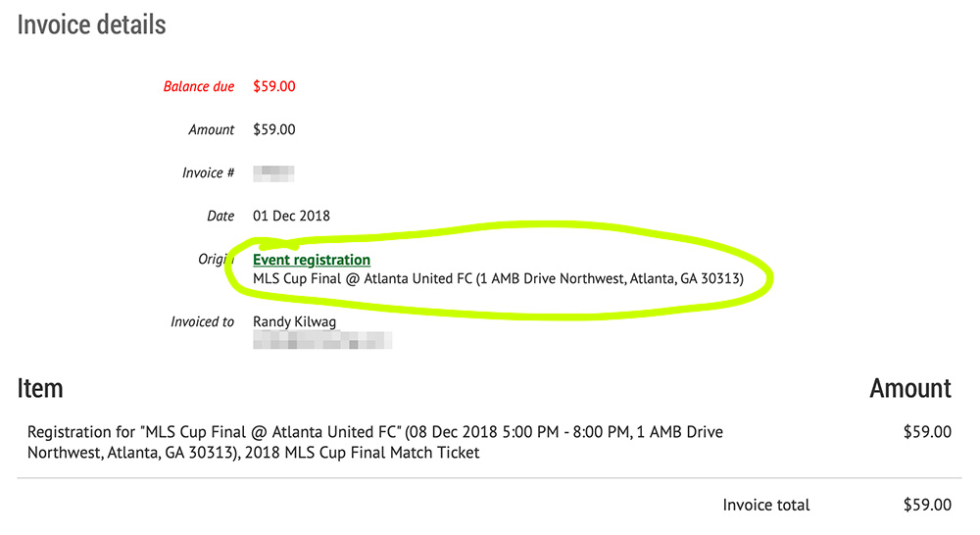Click the Invoice # label
980x535 pixels.
pos(208,172)
